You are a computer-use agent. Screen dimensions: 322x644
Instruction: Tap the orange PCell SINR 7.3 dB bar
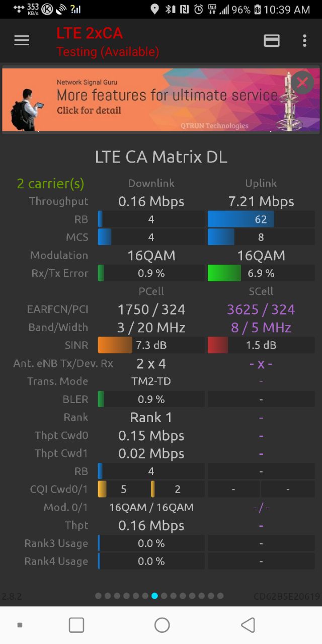(x=151, y=345)
